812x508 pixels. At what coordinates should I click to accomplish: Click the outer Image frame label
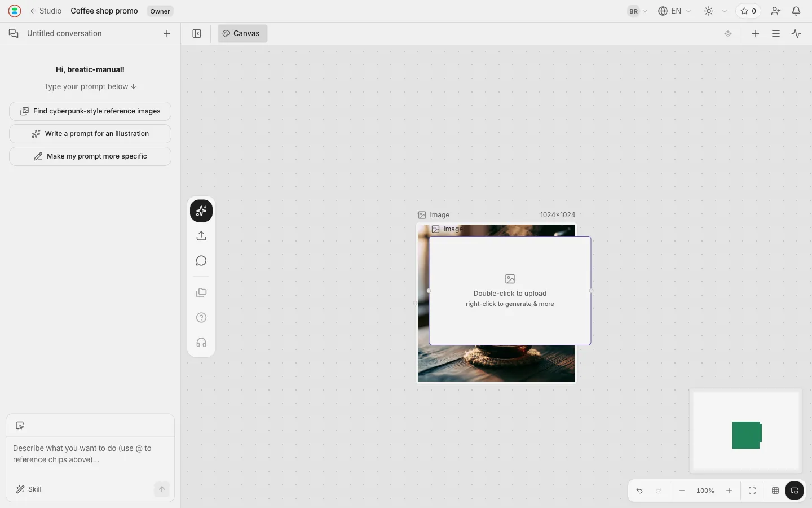(x=434, y=215)
